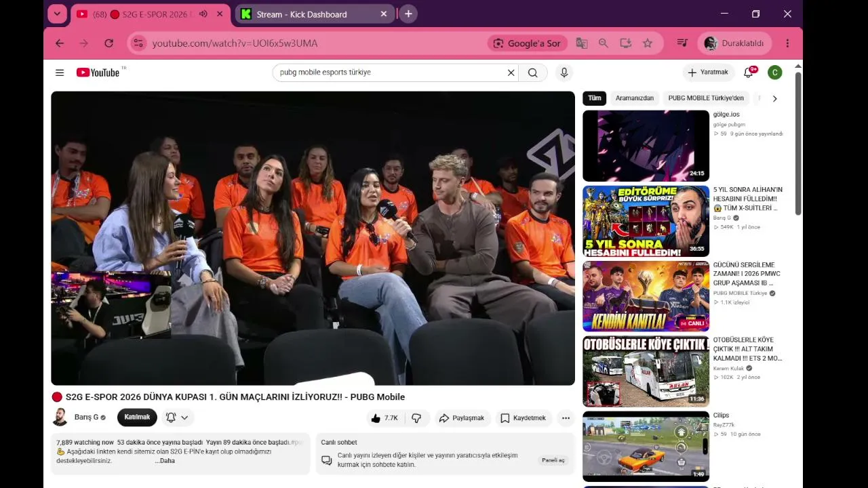Click the live video player
Image resolution: width=868 pixels, height=488 pixels.
(313, 239)
